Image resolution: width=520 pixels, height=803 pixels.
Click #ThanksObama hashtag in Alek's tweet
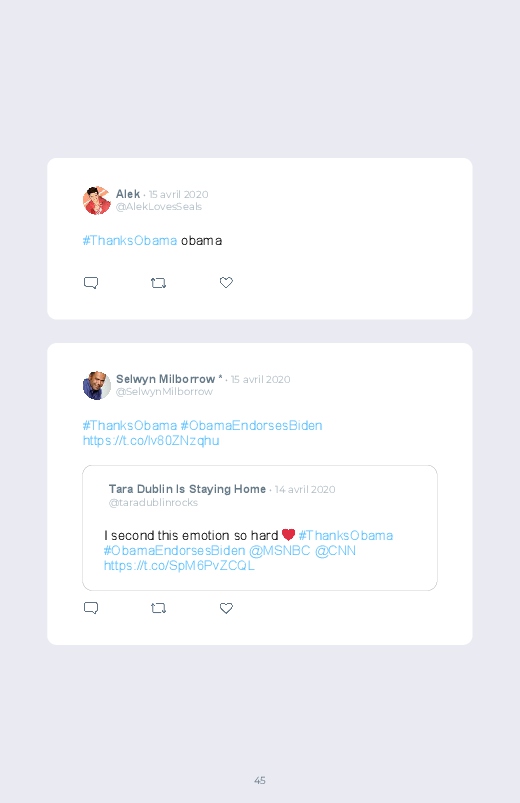coord(130,241)
